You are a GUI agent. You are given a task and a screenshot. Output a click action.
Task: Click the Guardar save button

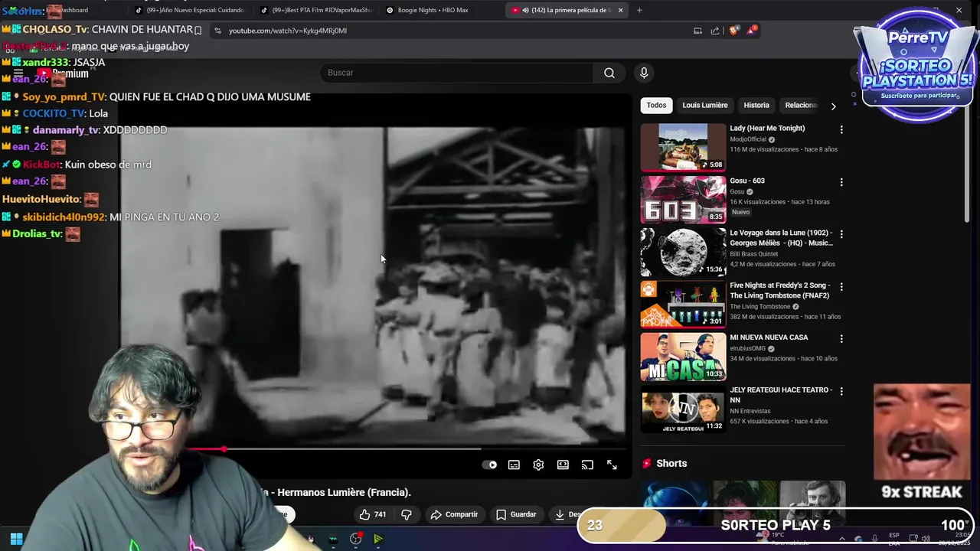pyautogui.click(x=516, y=514)
